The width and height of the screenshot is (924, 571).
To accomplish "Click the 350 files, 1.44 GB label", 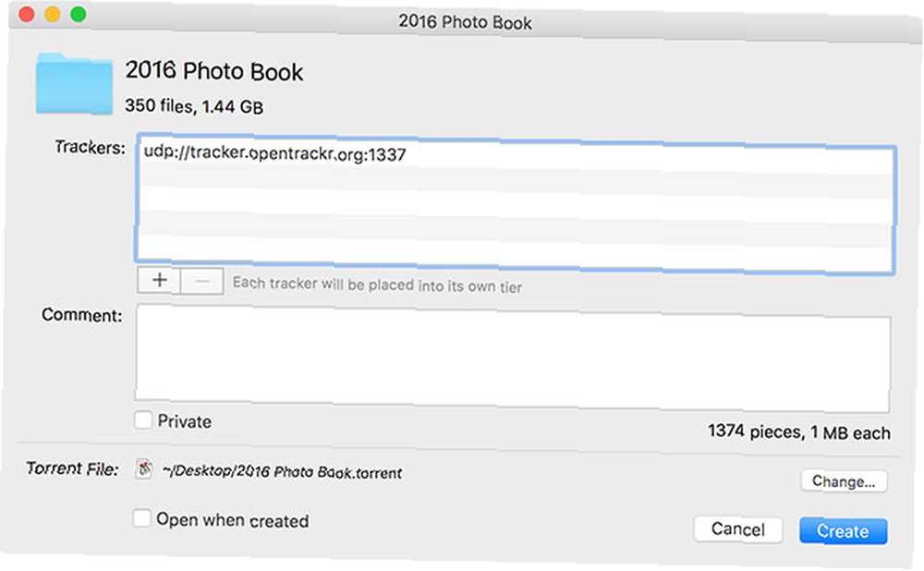I will pyautogui.click(x=194, y=106).
